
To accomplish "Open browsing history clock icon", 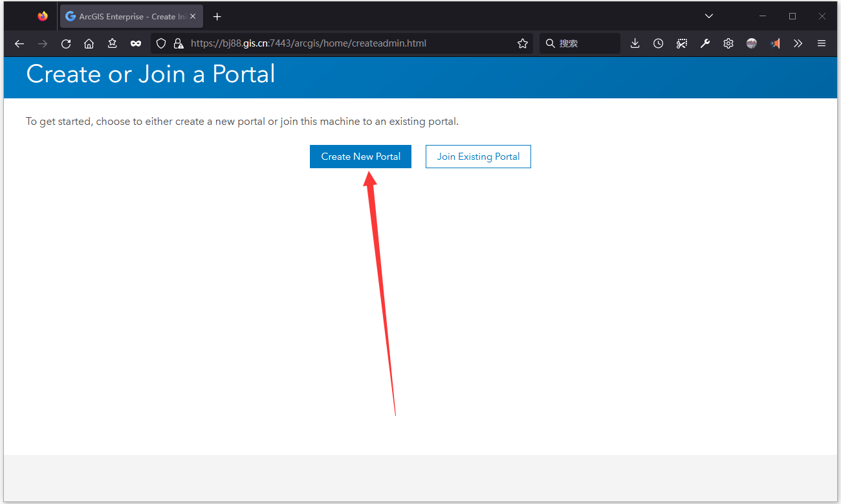I will (659, 43).
